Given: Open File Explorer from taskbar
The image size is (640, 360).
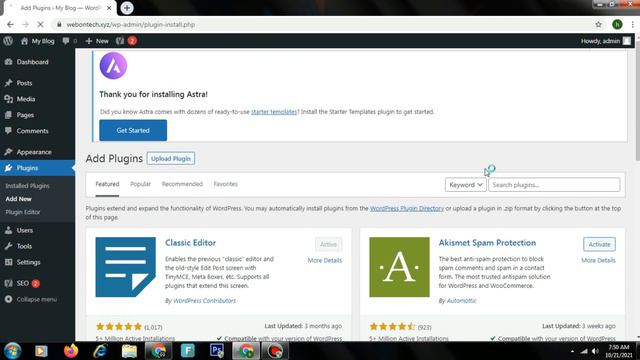Looking at the screenshot, I should tap(129, 351).
